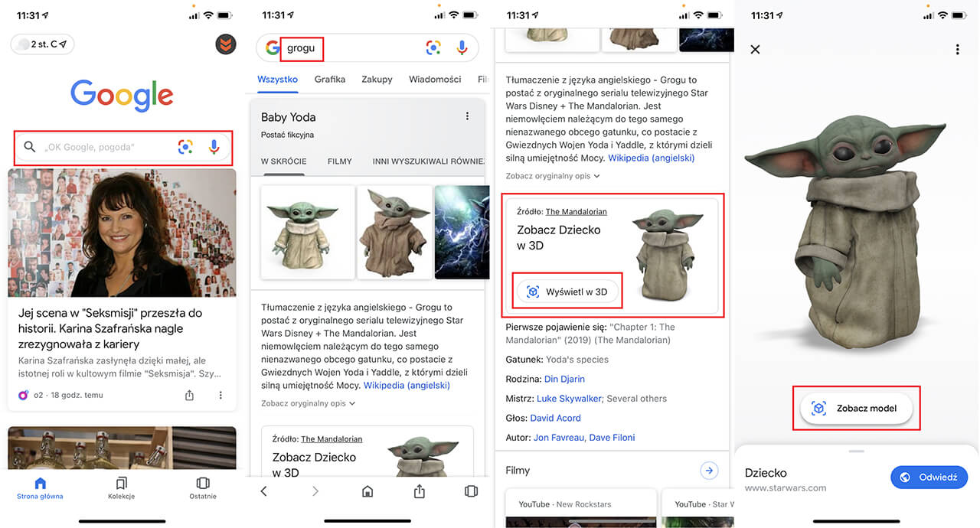Share the Karina Szafrańska article
The height and width of the screenshot is (528, 980).
click(x=189, y=396)
